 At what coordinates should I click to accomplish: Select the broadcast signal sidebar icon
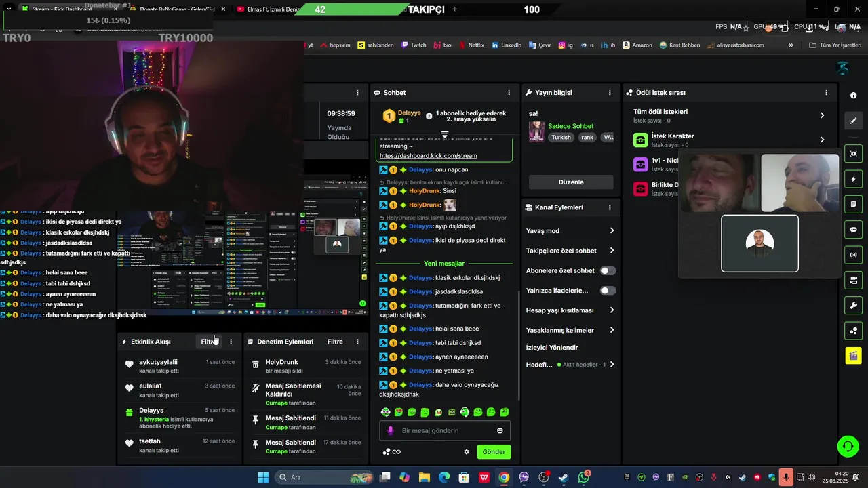click(x=853, y=255)
